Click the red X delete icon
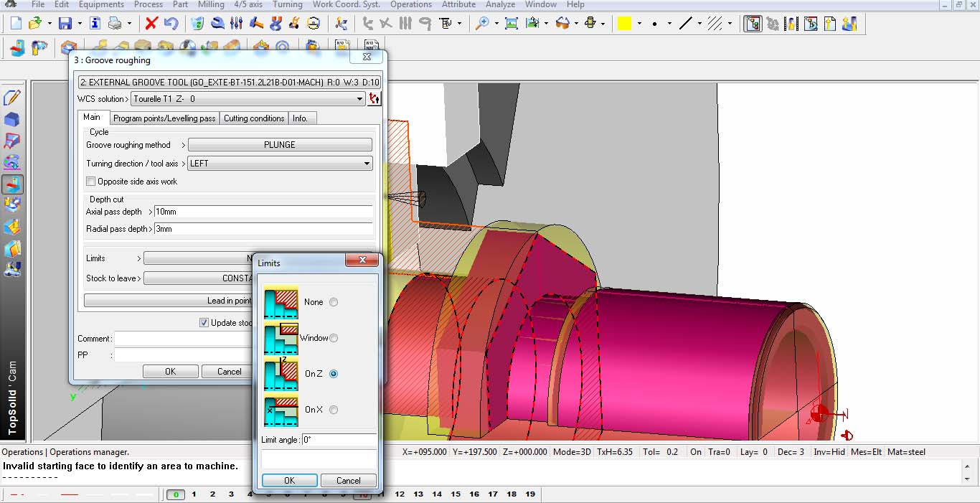The image size is (980, 503). (151, 24)
